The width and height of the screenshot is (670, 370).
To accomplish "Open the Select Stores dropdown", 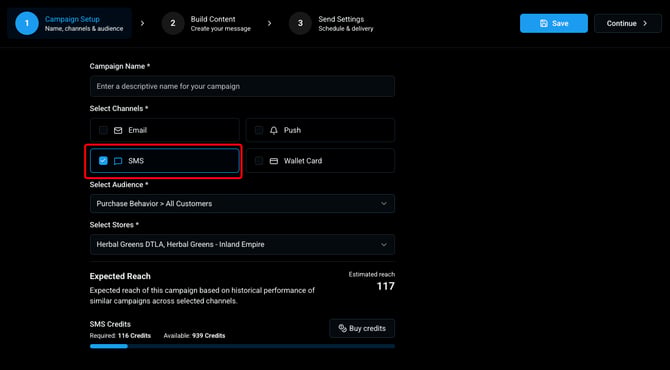I will coord(242,244).
